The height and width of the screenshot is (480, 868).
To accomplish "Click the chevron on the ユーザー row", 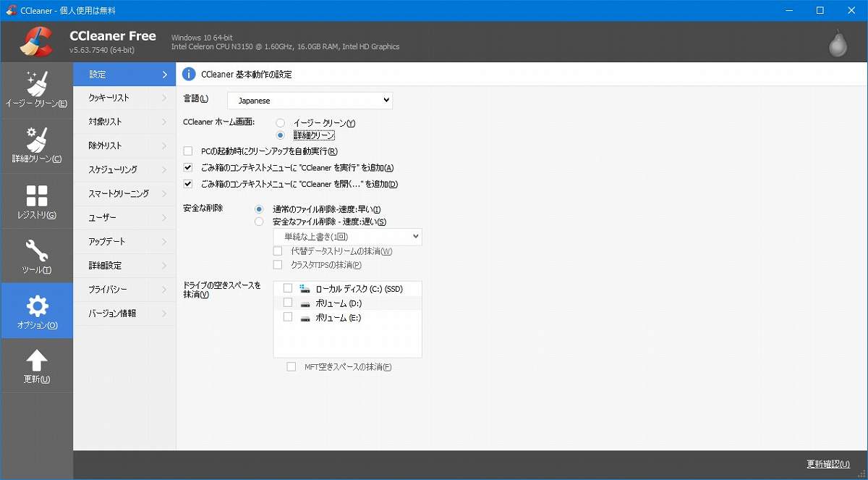I will point(165,217).
